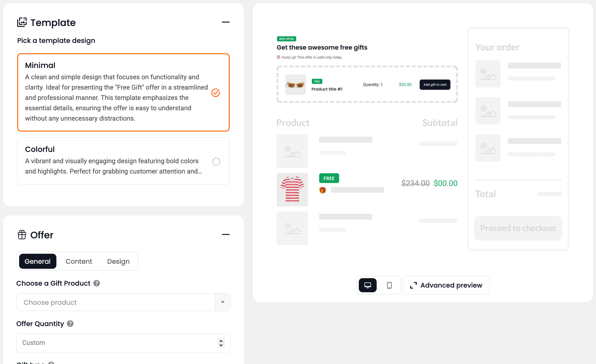Open the Choose product dropdown
The width and height of the screenshot is (596, 364).
click(222, 302)
